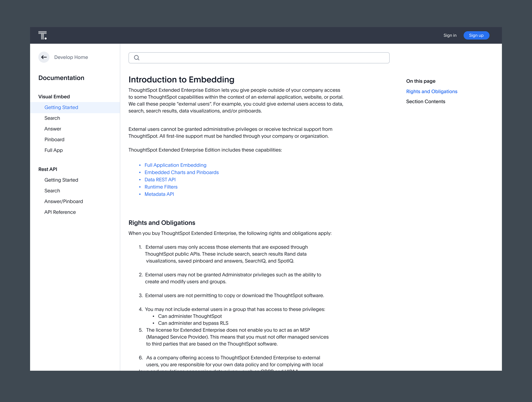Screen dimensions: 532x402
Task: Click the Documentation sidebar heading
Action: (x=61, y=78)
